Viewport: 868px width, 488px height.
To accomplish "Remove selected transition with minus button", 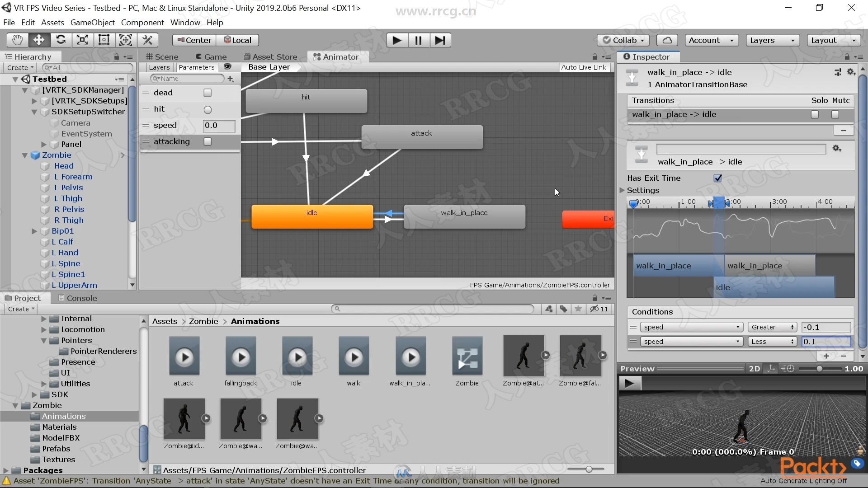I will pos(843,131).
